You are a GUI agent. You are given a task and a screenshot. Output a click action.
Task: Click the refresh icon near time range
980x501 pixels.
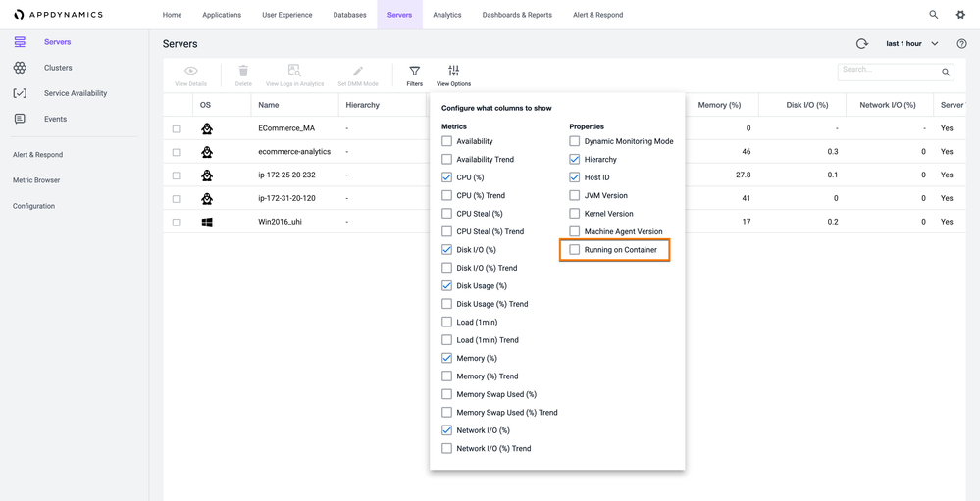pyautogui.click(x=862, y=44)
